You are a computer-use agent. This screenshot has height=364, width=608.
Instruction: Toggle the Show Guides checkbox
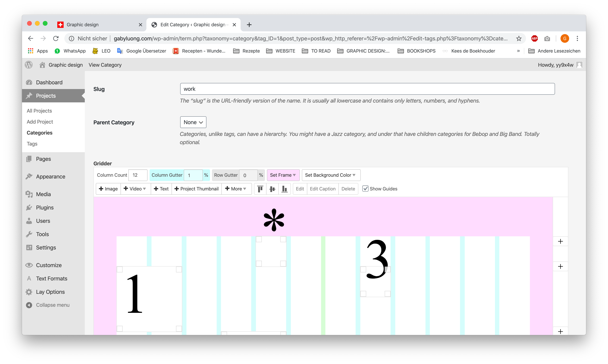pyautogui.click(x=365, y=188)
